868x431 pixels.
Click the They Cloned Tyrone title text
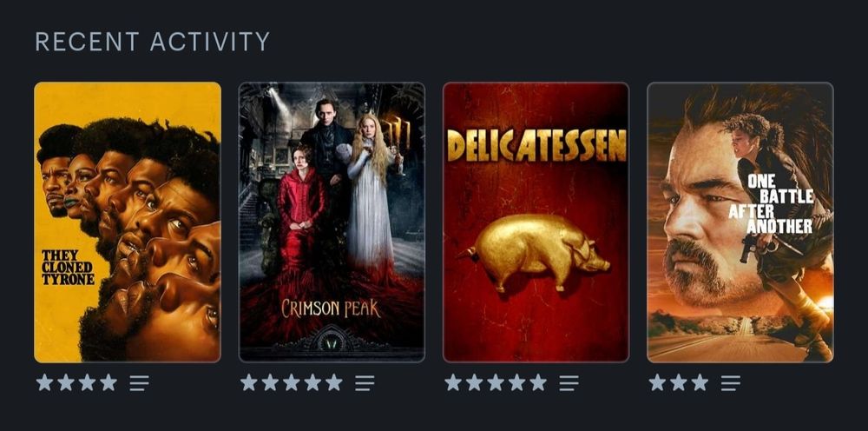[x=68, y=267]
